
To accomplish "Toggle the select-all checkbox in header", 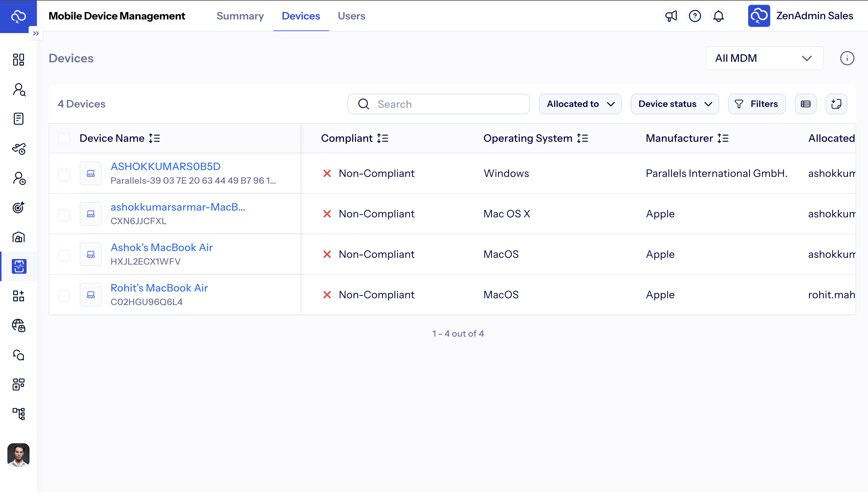I will pyautogui.click(x=64, y=138).
